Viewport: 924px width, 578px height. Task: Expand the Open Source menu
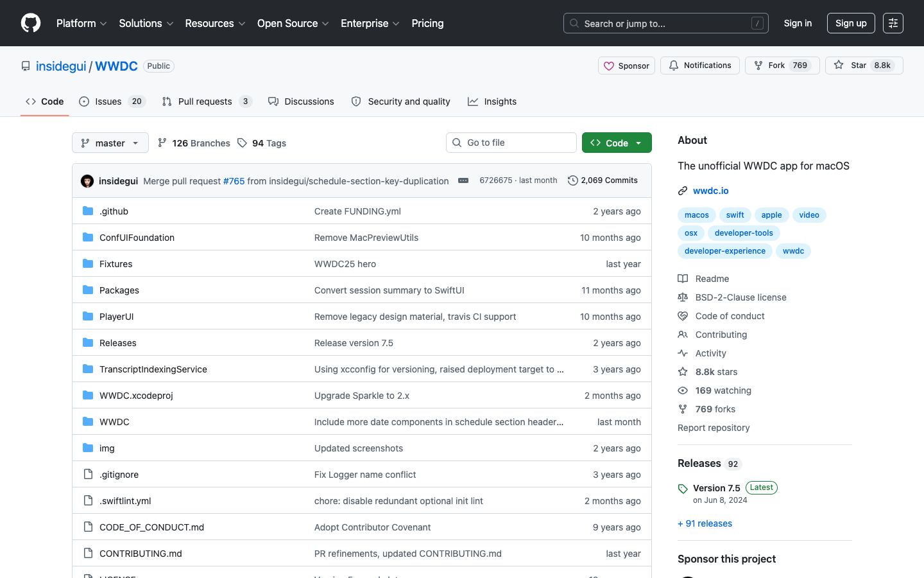pyautogui.click(x=293, y=23)
